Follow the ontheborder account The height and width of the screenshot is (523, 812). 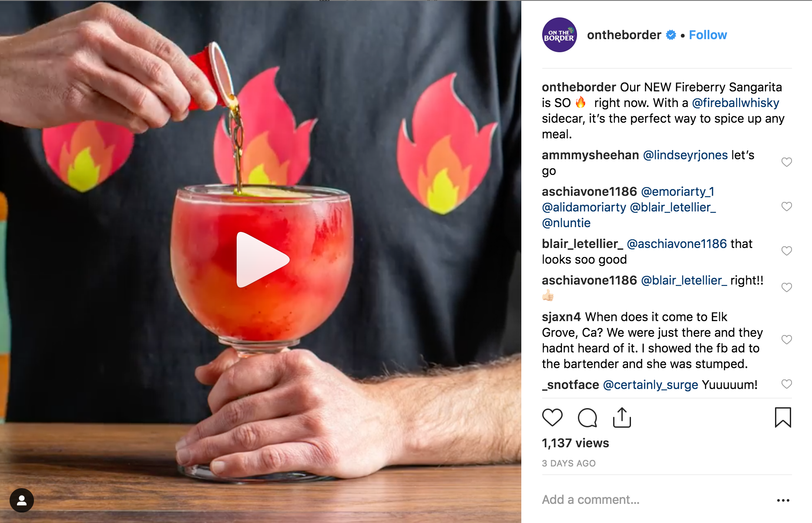click(708, 35)
